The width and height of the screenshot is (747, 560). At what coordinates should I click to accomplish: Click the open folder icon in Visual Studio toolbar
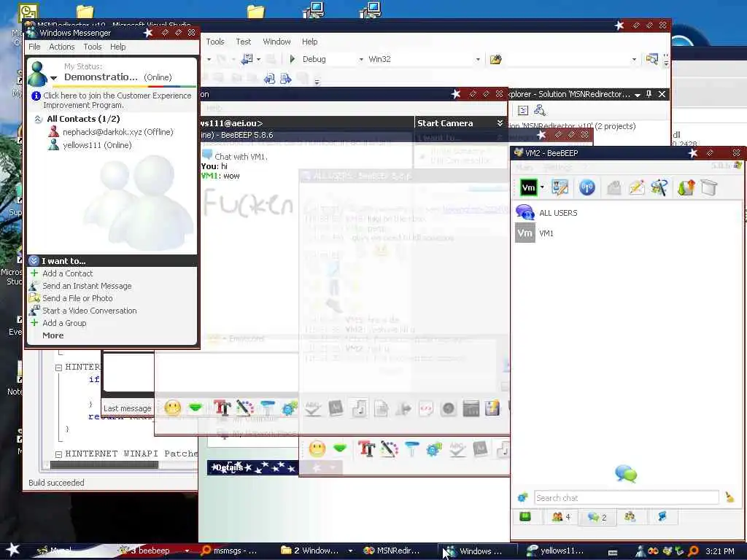[496, 59]
